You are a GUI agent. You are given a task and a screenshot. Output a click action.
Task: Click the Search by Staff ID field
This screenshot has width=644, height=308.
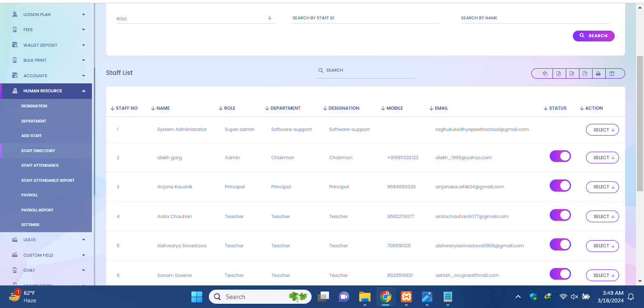click(x=365, y=18)
